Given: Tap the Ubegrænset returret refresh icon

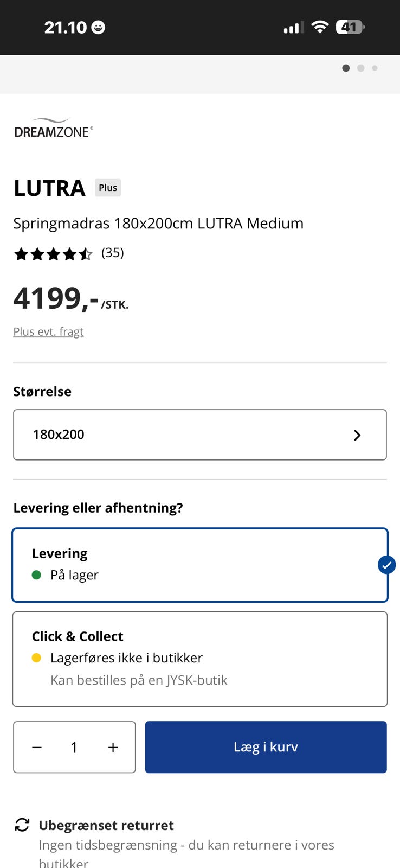Looking at the screenshot, I should [x=22, y=825].
